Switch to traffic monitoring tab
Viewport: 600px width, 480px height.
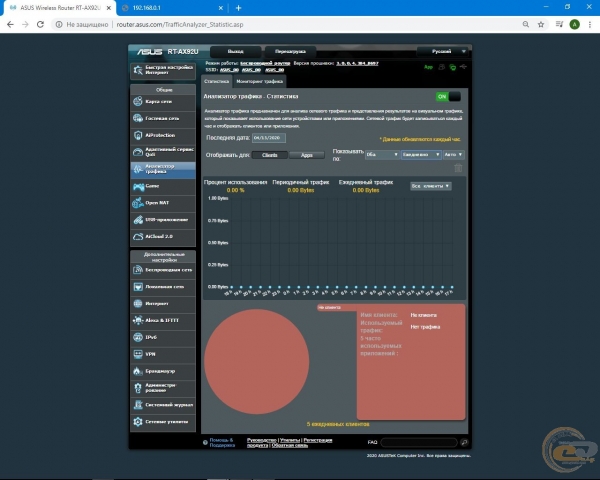[259, 81]
